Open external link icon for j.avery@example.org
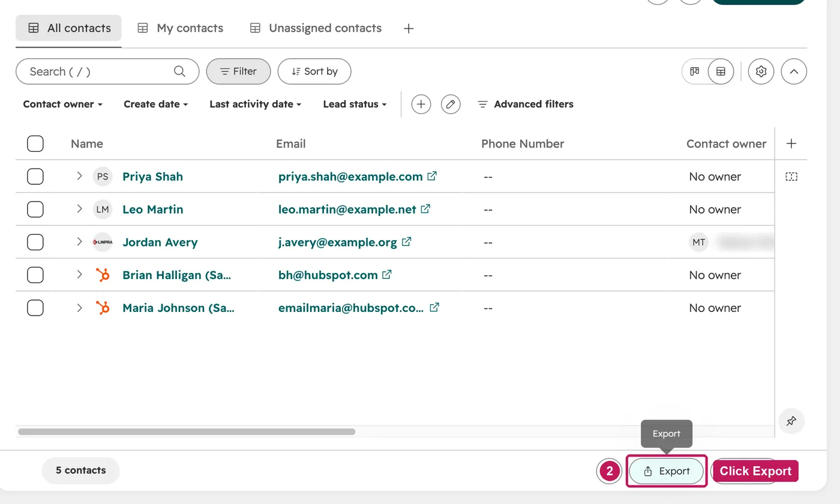This screenshot has height=504, width=840. (406, 242)
